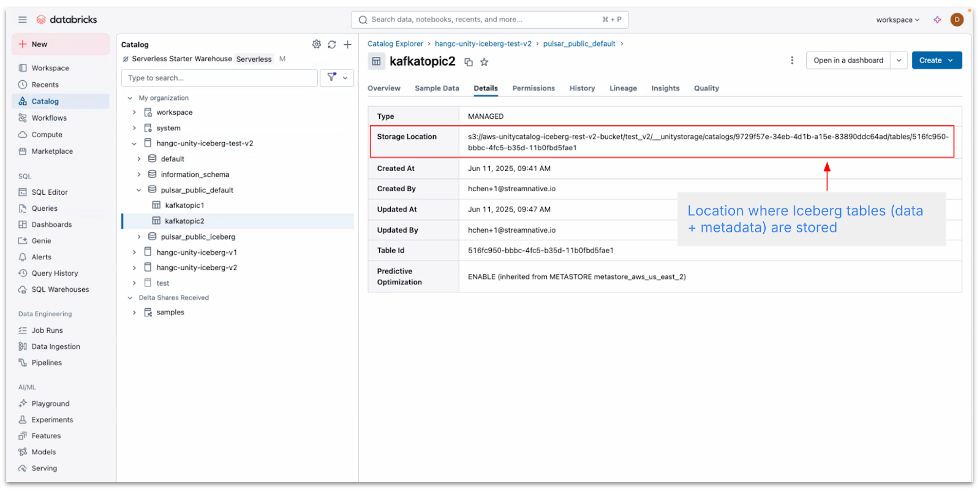Click the Catalog Explorer breadcrumb link
The height and width of the screenshot is (491, 980).
tap(395, 44)
